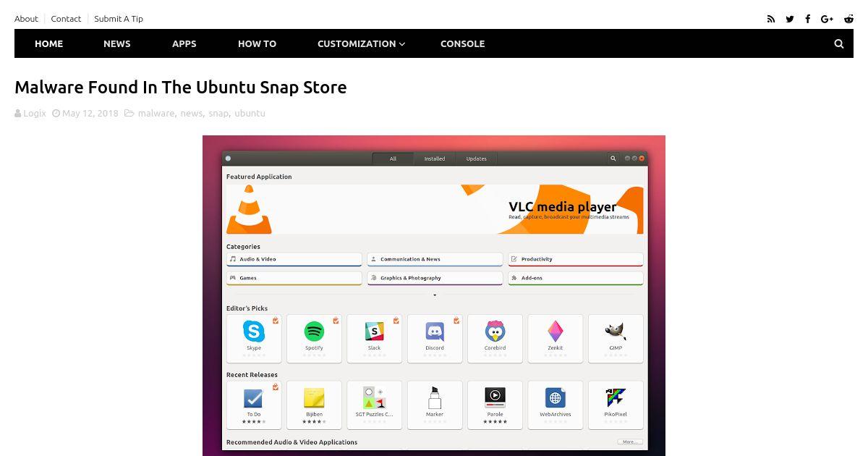Click the Parole media player icon
Screen dimensions: 868x456
pos(495,398)
